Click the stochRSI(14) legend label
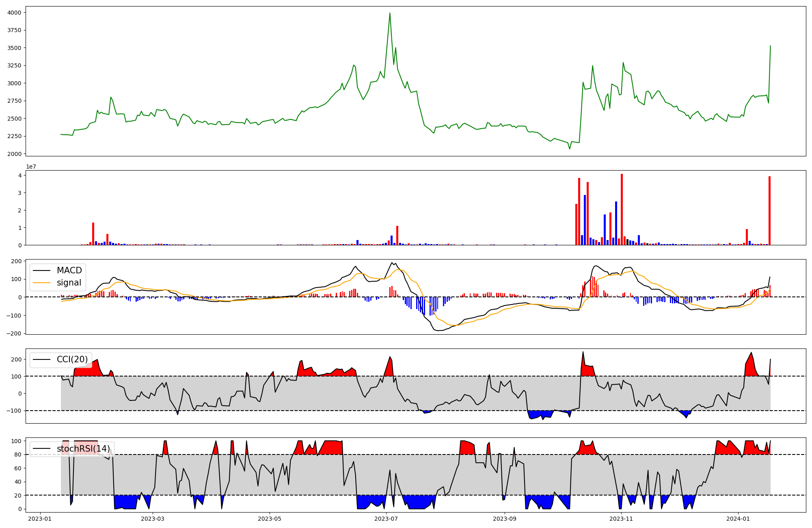This screenshot has width=812, height=528. 83,449
